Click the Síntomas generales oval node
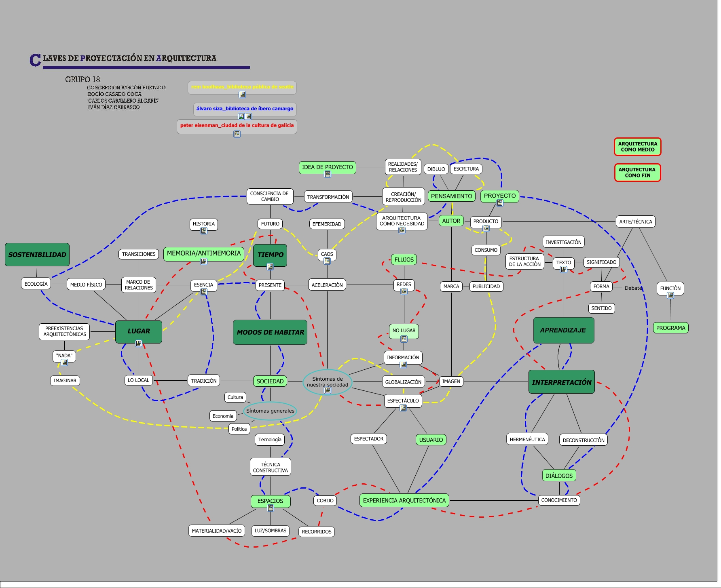Image resolution: width=721 pixels, height=588 pixels. (x=270, y=411)
